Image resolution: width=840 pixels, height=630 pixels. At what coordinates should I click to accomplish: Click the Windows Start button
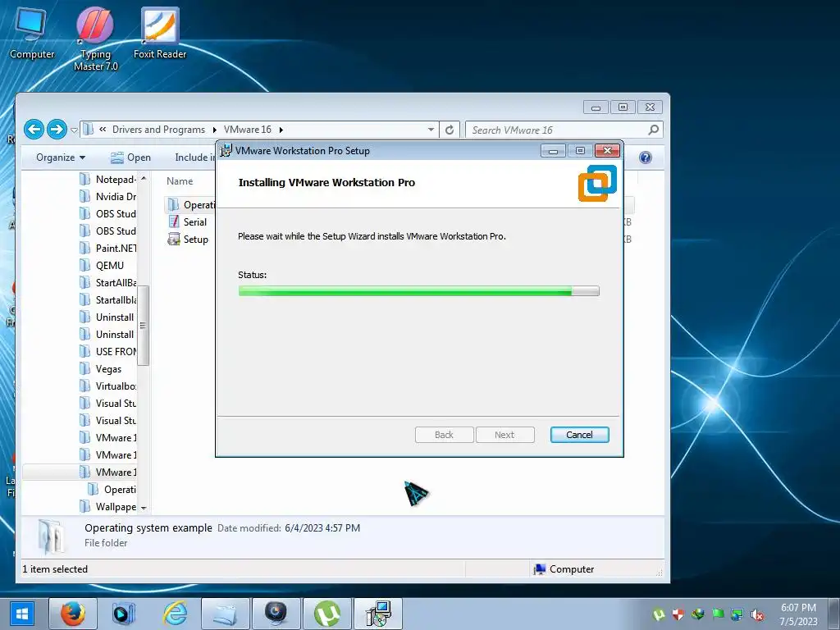(22, 614)
